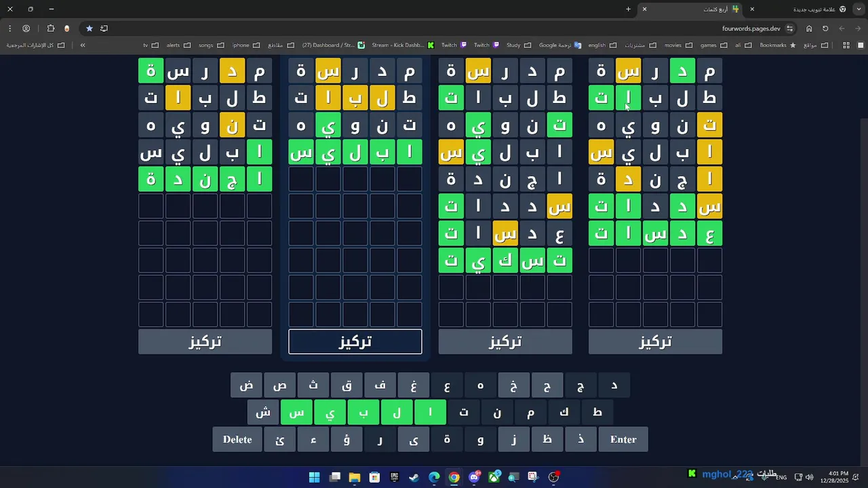Tap the ظ key on the game keyboard
Image resolution: width=868 pixels, height=488 pixels.
547,439
